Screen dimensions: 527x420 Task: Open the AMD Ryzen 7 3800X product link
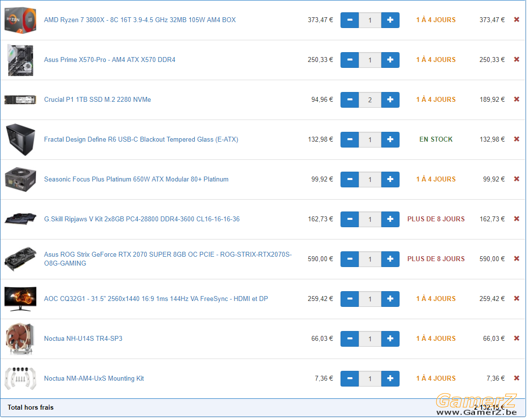coord(140,20)
